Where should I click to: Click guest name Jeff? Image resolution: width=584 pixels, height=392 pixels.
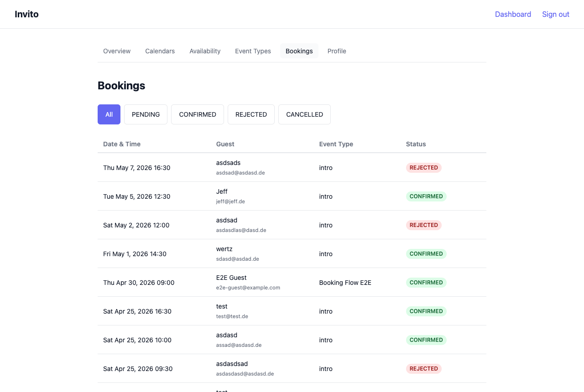pos(222,191)
